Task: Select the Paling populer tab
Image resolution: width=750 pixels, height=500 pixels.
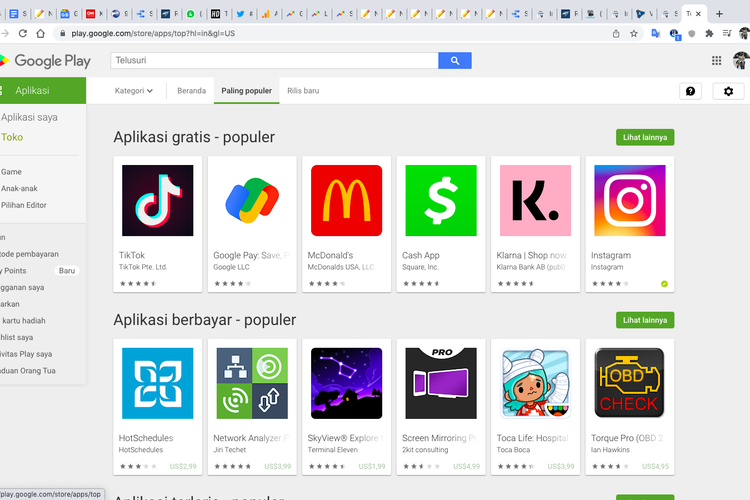Action: point(246,91)
